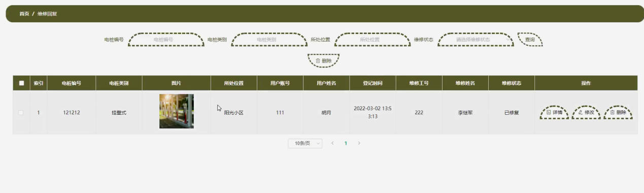Select the 挂壁式 cell
Viewport: 644px width, 193px height.
click(x=119, y=113)
